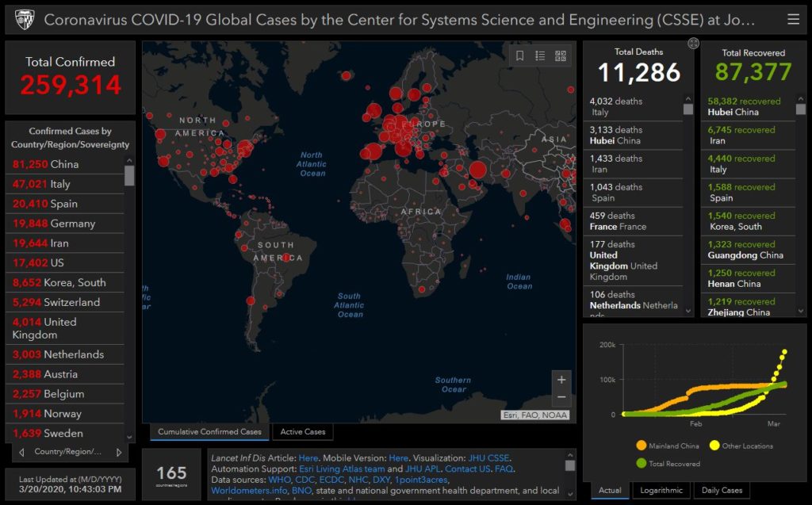The width and height of the screenshot is (812, 505).
Task: Toggle Mainland China legend series
Action: (x=668, y=446)
